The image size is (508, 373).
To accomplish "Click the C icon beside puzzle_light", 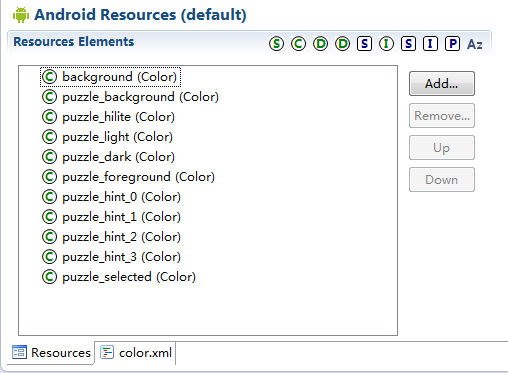I will point(49,137).
